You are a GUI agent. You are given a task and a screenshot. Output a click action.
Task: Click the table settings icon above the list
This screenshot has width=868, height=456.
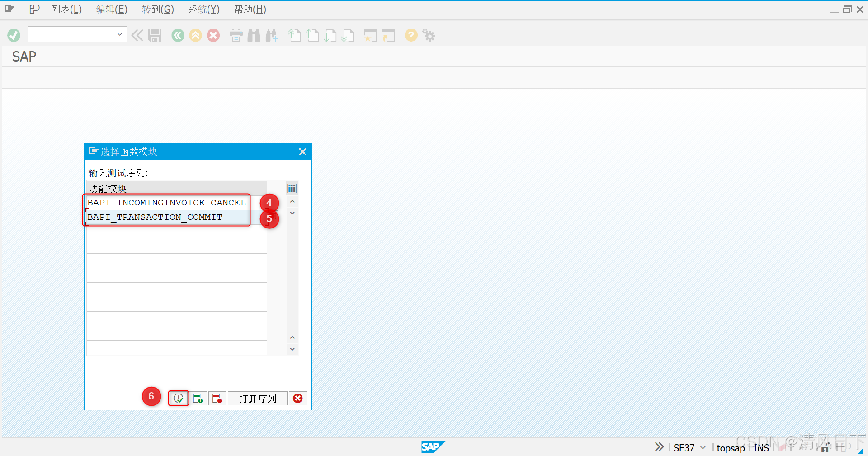point(292,188)
